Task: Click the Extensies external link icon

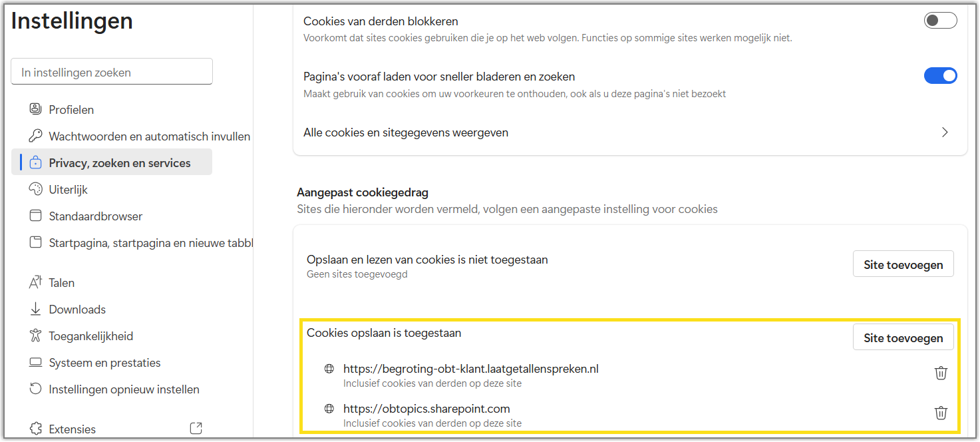Action: pos(196,429)
